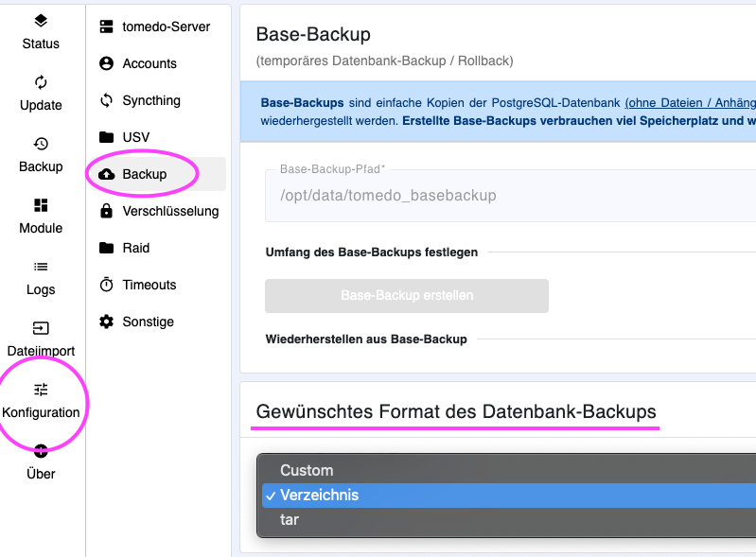Open the Über info section

coord(41,463)
